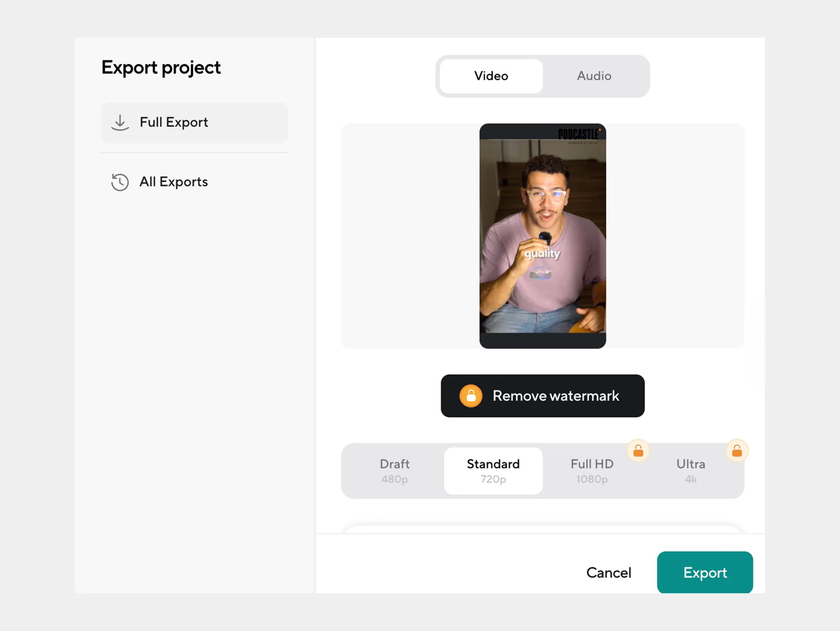Click the Export project heading
This screenshot has height=631, width=840.
tap(161, 68)
